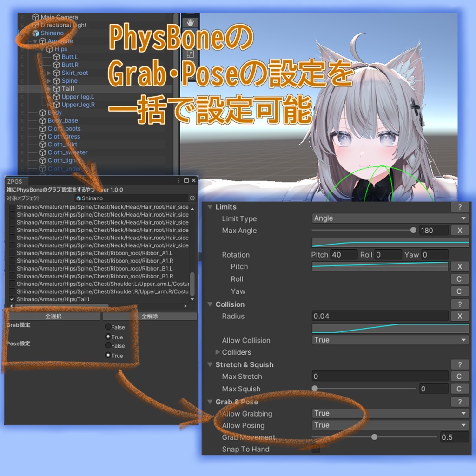
Task: Click the Main Camera icon in hierarchy
Action: (35, 17)
